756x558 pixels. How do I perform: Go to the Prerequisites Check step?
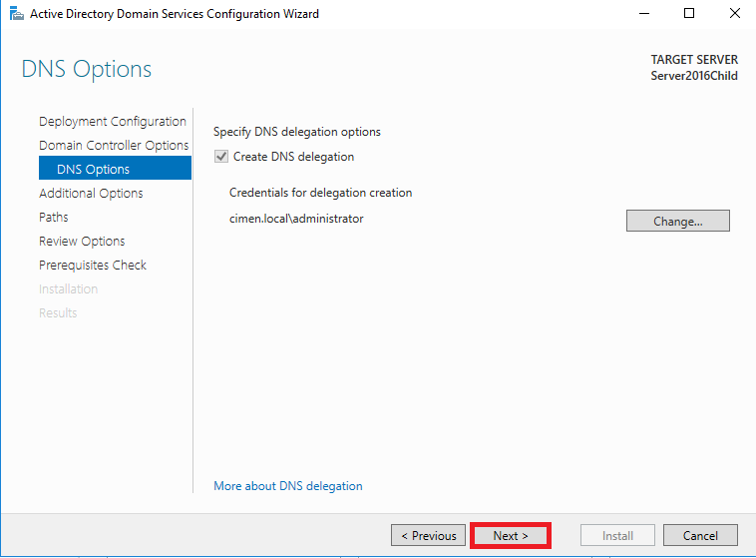click(x=93, y=265)
